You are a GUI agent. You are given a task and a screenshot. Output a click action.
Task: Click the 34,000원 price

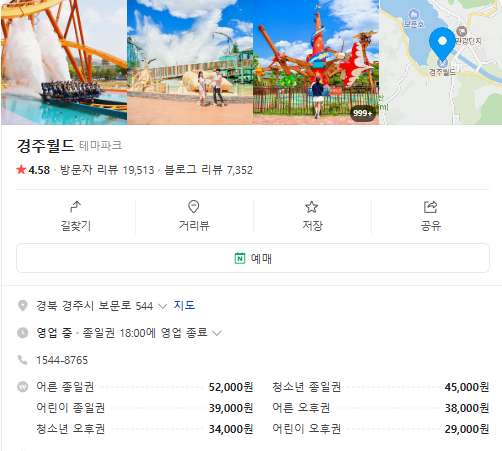pos(231,429)
